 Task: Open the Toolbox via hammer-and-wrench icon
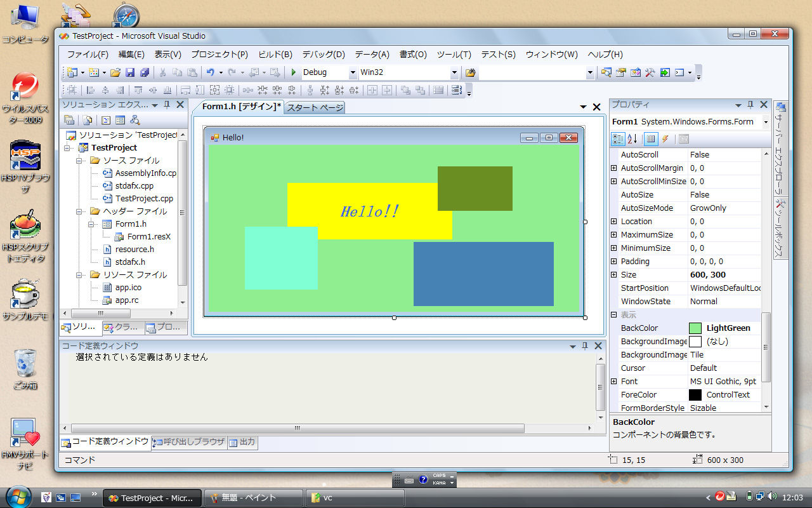click(650, 72)
